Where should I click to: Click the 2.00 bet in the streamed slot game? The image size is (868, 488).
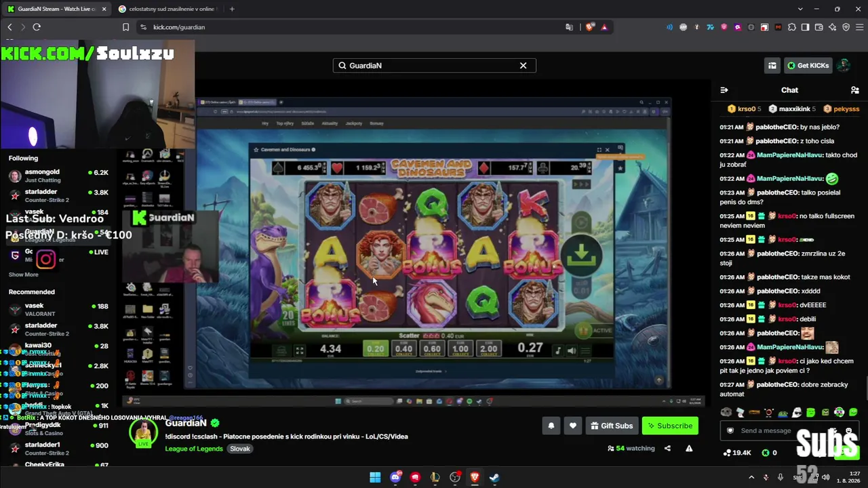488,348
